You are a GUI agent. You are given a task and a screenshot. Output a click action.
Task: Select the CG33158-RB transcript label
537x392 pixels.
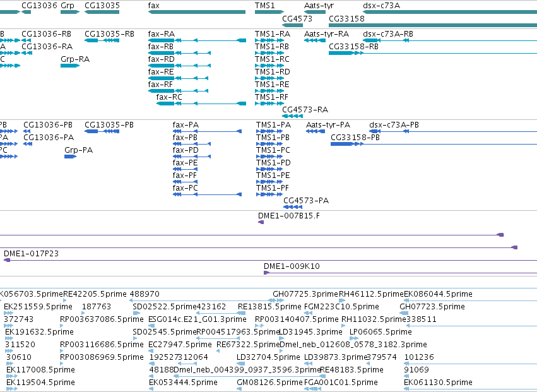[353, 46]
